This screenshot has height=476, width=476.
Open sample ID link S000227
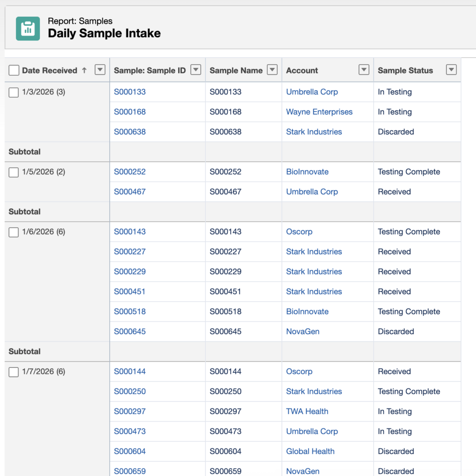point(130,251)
